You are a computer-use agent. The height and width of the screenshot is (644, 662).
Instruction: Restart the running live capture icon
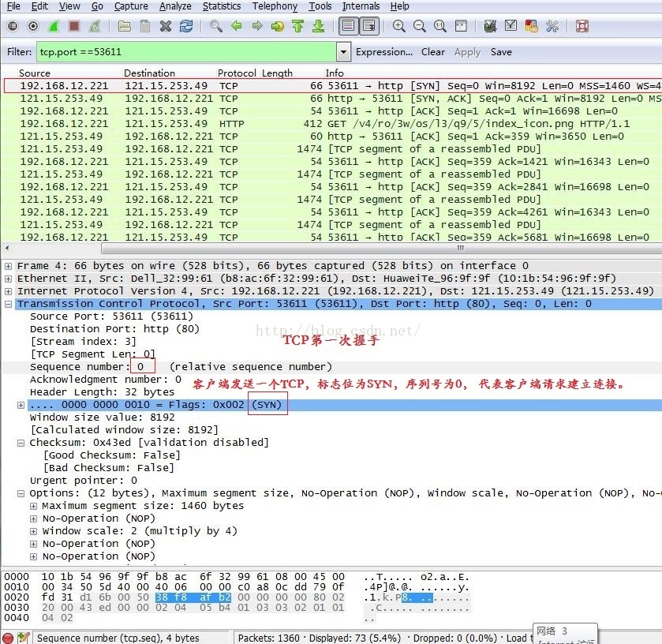click(95, 26)
